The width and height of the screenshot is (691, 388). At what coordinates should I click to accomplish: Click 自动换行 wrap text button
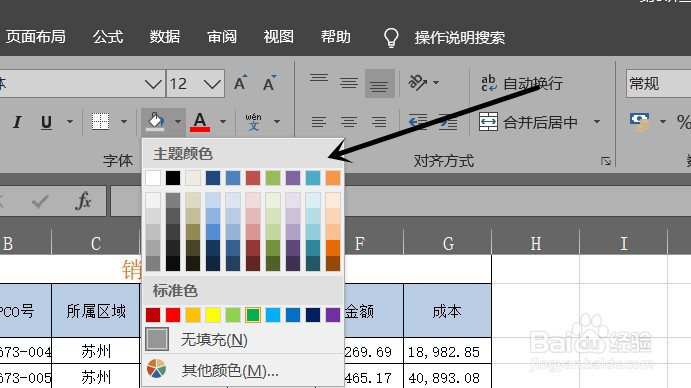click(x=522, y=83)
